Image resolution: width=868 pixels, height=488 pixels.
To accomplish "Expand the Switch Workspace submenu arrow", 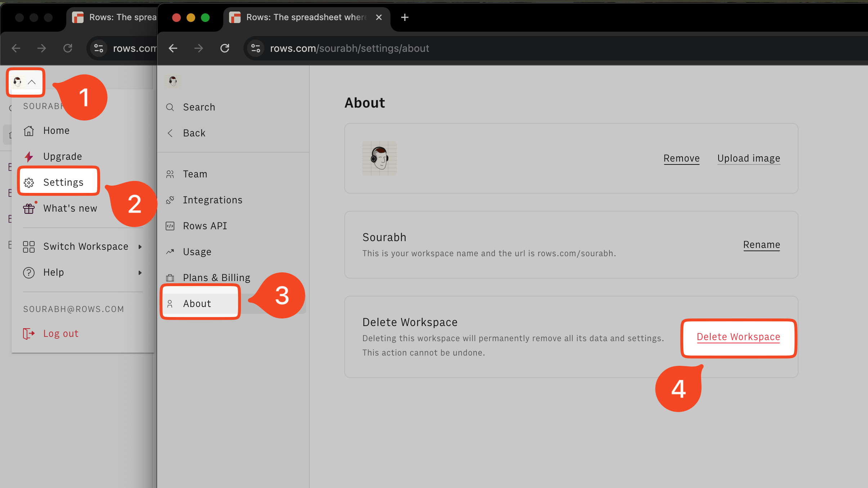I will tap(140, 247).
